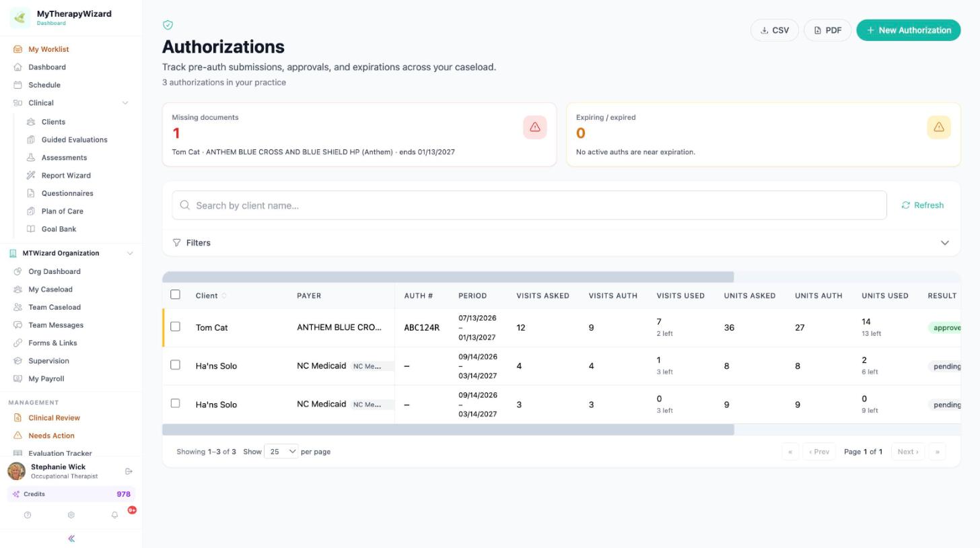
Task: Refresh the authorizations list
Action: pos(923,205)
